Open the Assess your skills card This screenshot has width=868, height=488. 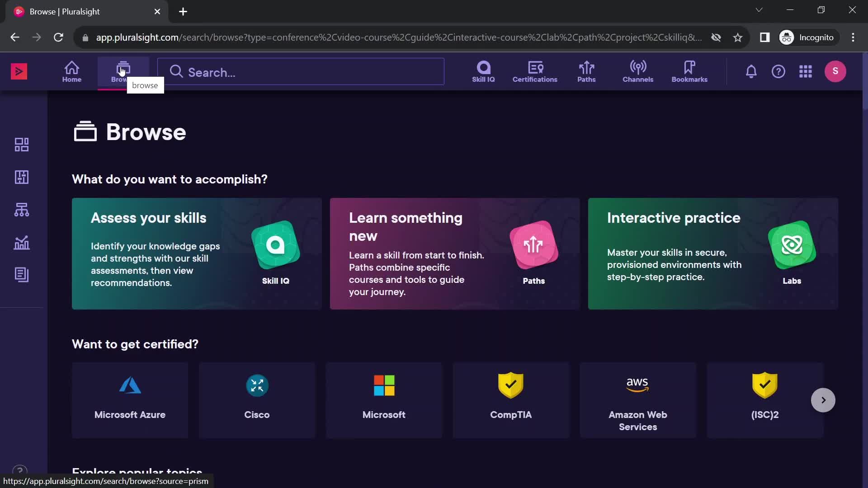pos(197,253)
